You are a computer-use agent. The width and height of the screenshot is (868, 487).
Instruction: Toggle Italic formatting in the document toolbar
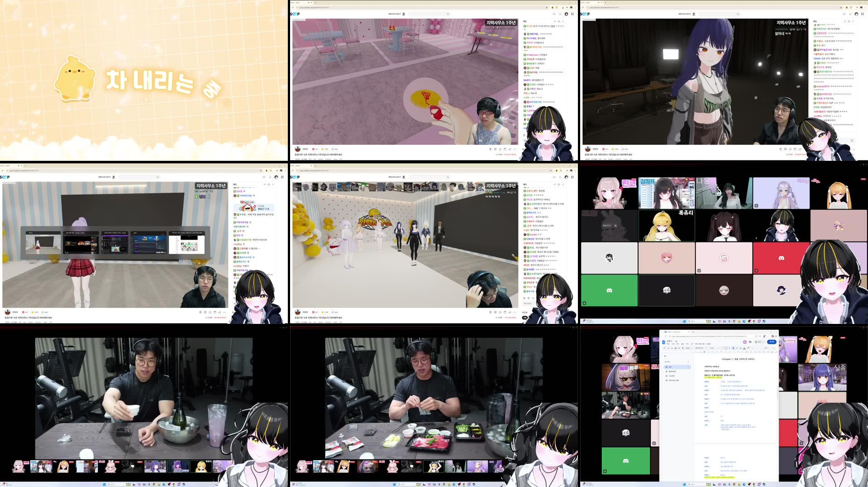(737, 348)
